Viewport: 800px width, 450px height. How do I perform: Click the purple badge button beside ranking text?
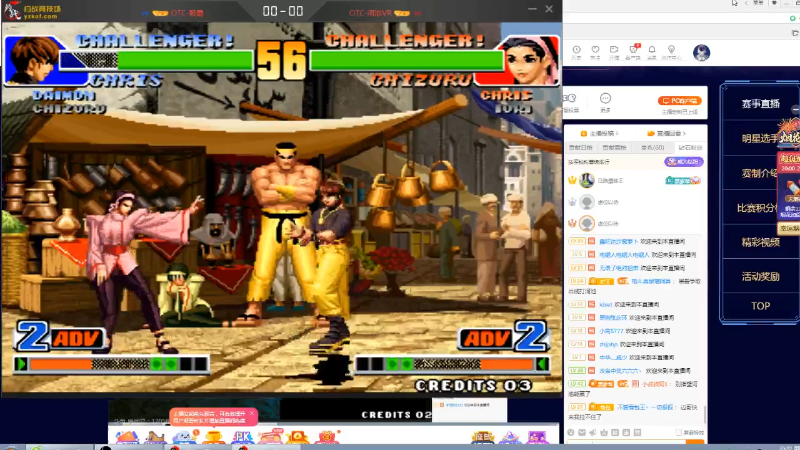(684, 161)
